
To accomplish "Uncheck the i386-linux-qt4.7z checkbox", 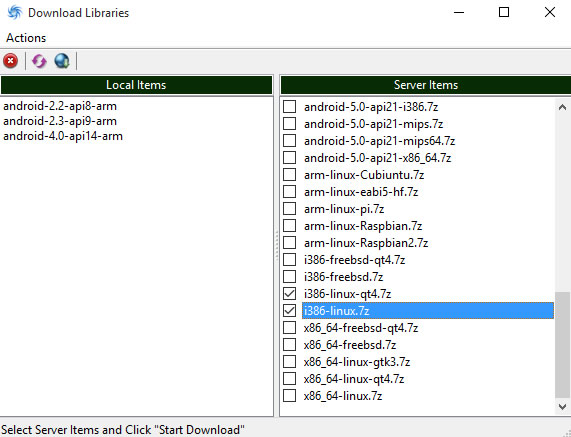I will [290, 294].
